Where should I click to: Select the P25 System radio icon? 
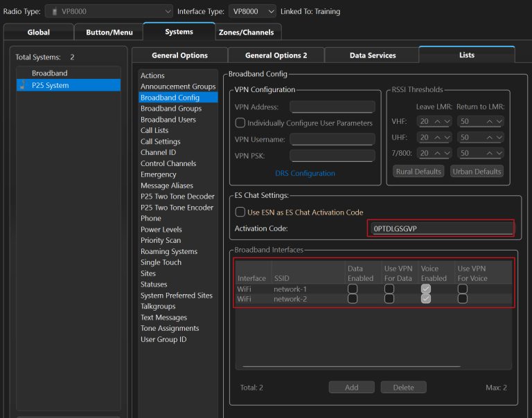(22, 85)
